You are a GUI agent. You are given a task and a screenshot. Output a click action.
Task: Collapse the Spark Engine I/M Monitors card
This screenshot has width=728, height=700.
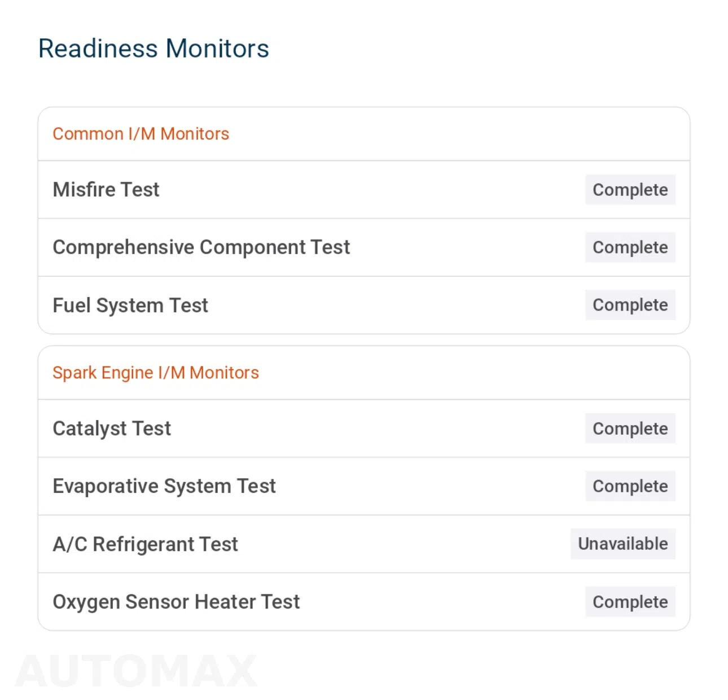pos(364,373)
